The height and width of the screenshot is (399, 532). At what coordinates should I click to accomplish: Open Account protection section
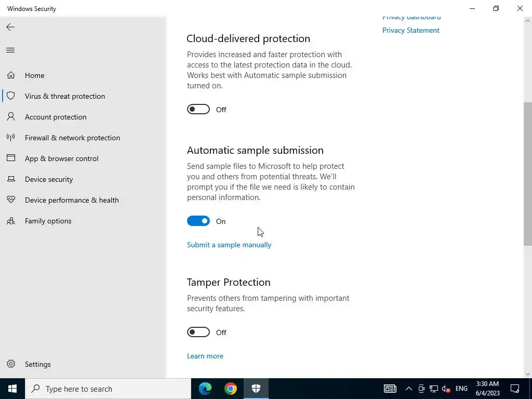(x=56, y=117)
